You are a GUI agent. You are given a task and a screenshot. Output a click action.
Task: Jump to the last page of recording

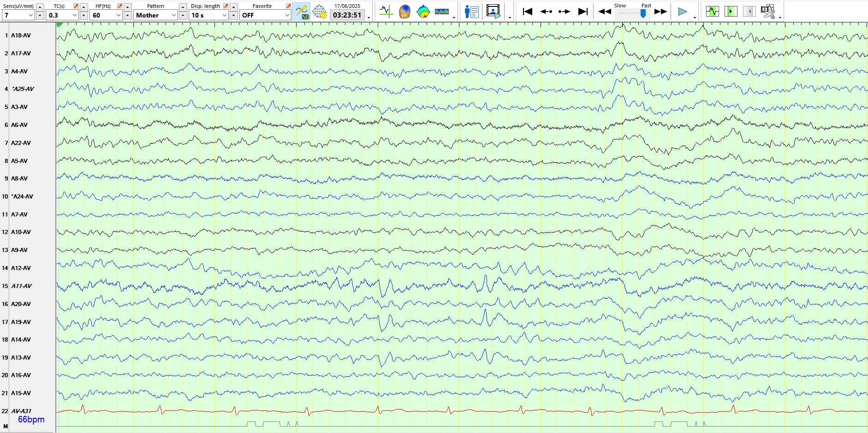(583, 12)
